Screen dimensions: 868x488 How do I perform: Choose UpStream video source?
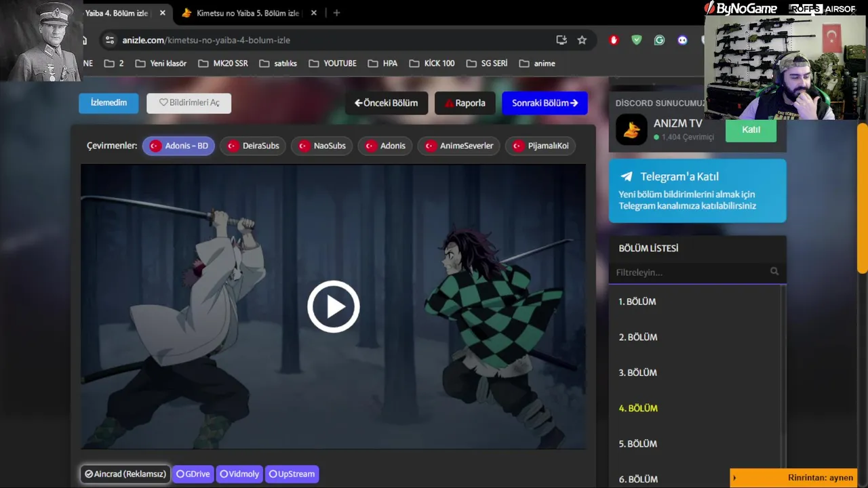pyautogui.click(x=292, y=474)
